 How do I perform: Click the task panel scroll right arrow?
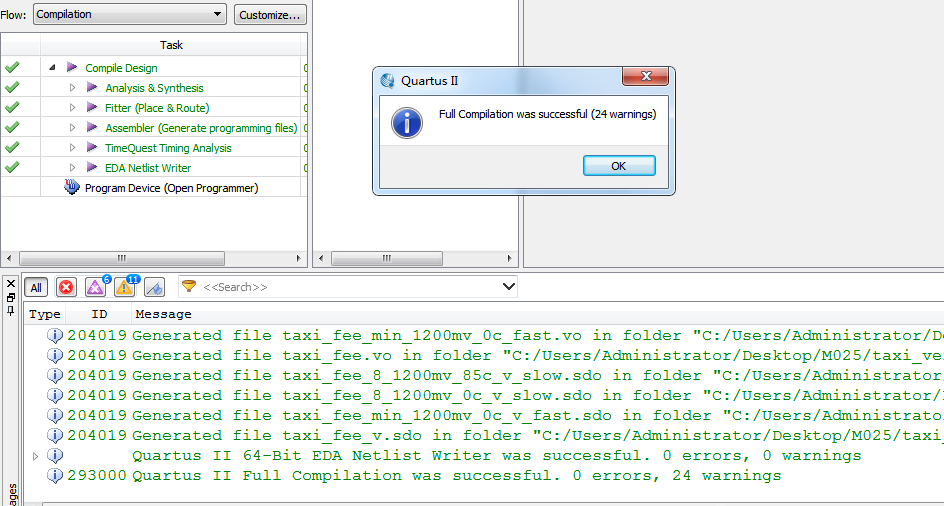(299, 258)
